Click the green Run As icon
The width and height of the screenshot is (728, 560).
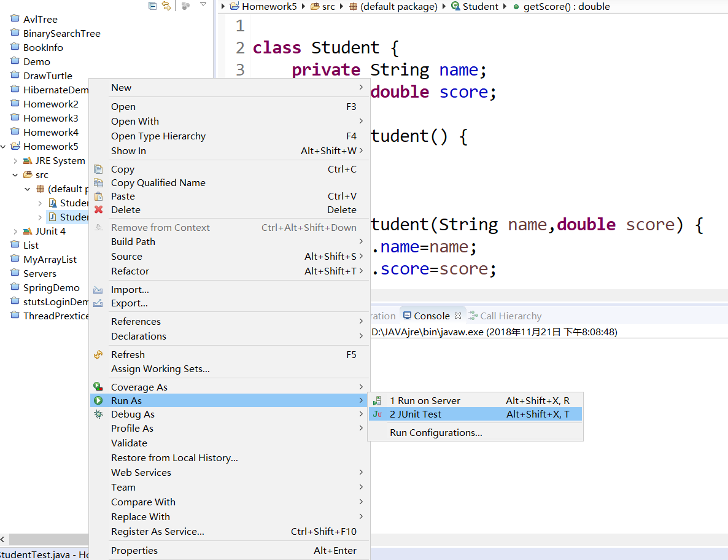[98, 400]
